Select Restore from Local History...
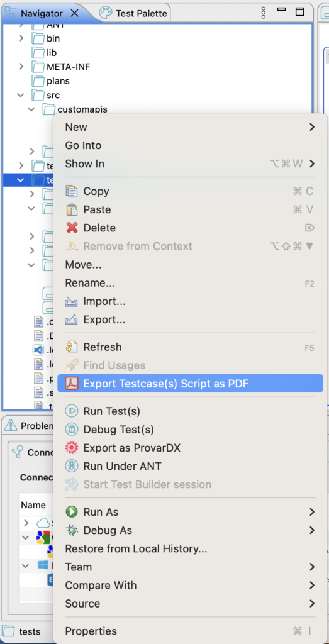The image size is (329, 644). 190,548
